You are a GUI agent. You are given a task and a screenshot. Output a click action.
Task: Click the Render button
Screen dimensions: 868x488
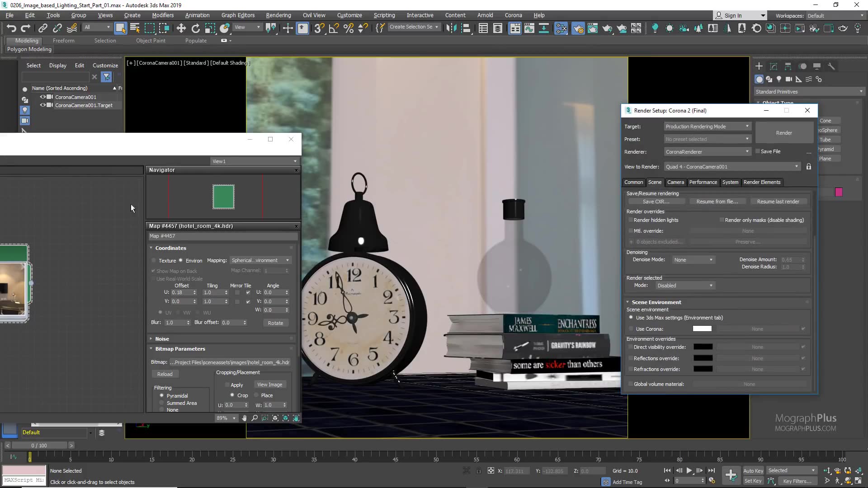783,133
